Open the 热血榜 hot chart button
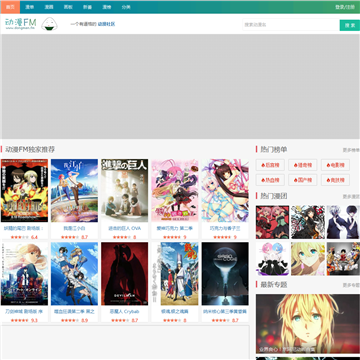 tap(270, 180)
